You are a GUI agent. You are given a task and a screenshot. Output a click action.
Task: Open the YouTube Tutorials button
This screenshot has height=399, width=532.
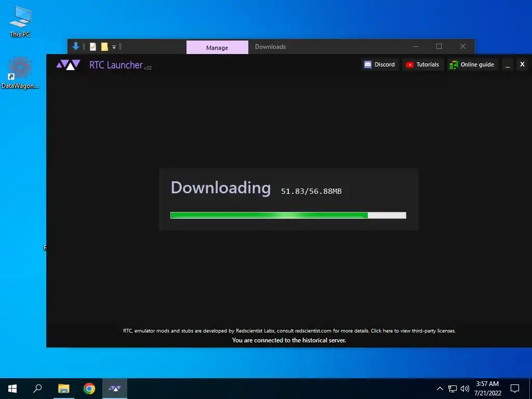(423, 64)
